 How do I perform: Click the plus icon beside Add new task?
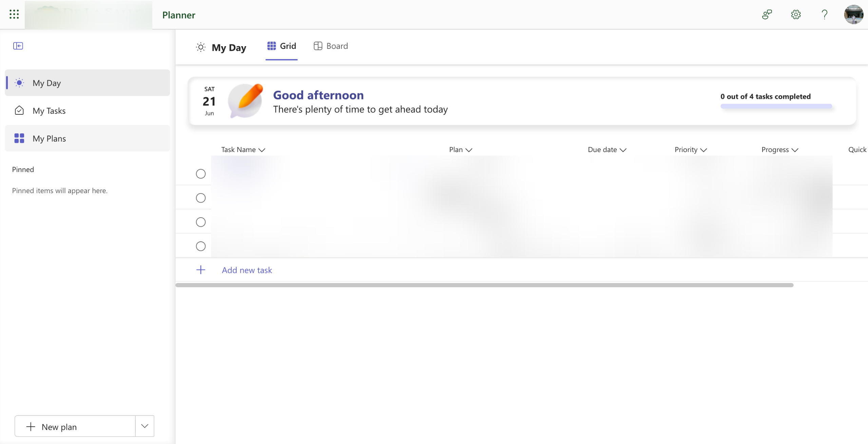[201, 270]
